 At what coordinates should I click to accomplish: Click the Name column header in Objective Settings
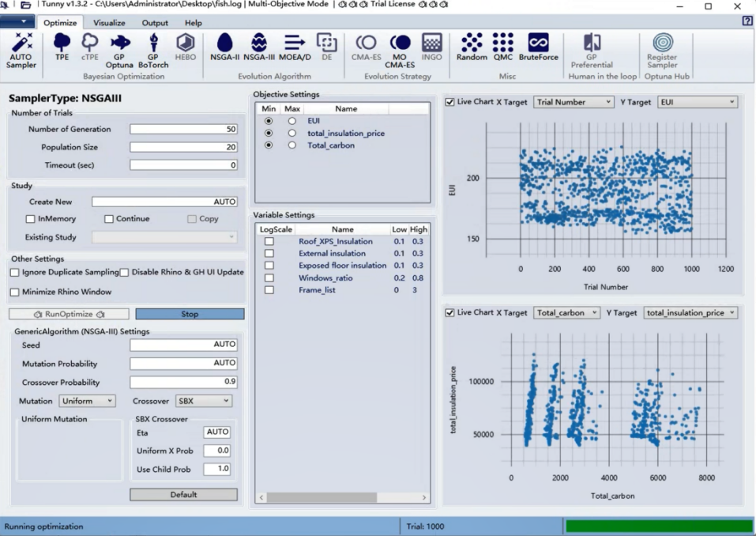pyautogui.click(x=346, y=109)
